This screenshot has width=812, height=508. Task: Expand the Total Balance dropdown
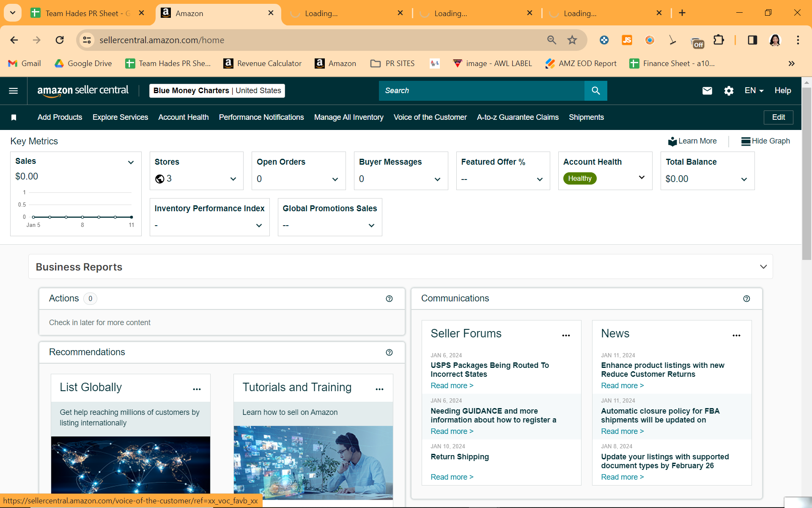coord(744,179)
